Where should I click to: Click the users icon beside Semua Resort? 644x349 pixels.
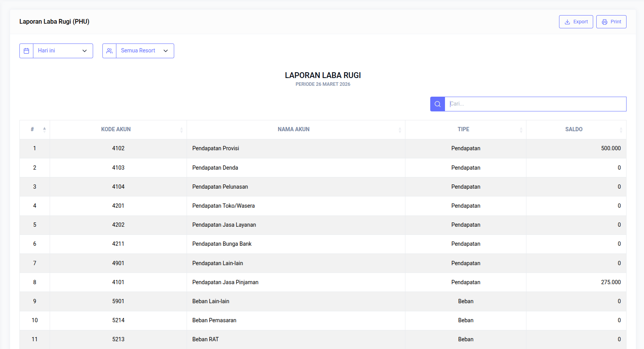click(x=109, y=51)
